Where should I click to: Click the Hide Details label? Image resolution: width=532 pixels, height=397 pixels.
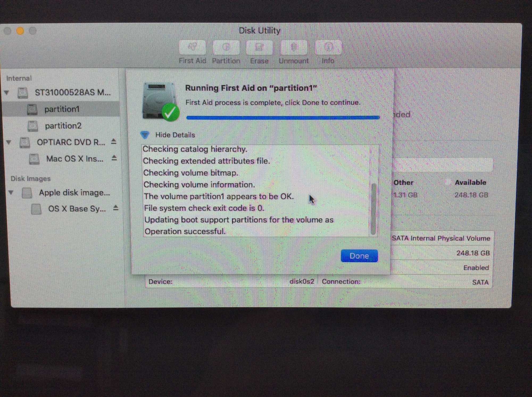(175, 135)
